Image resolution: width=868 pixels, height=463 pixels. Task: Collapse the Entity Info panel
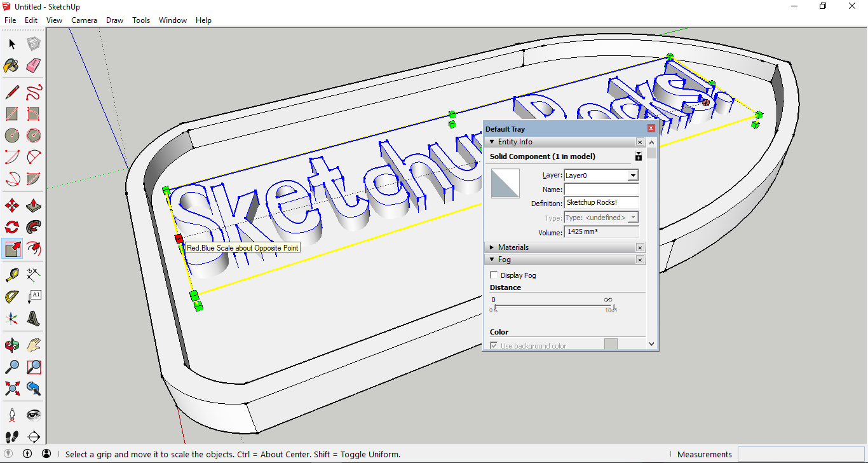pyautogui.click(x=491, y=142)
